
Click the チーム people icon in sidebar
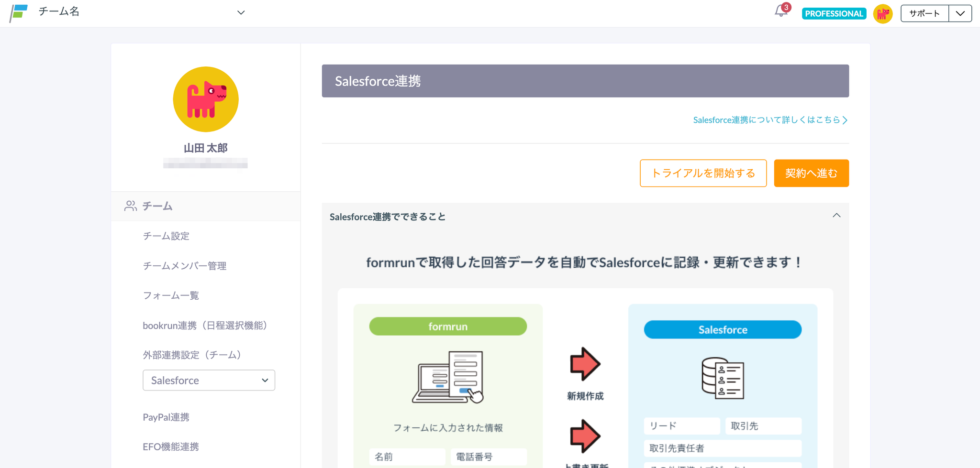point(130,206)
